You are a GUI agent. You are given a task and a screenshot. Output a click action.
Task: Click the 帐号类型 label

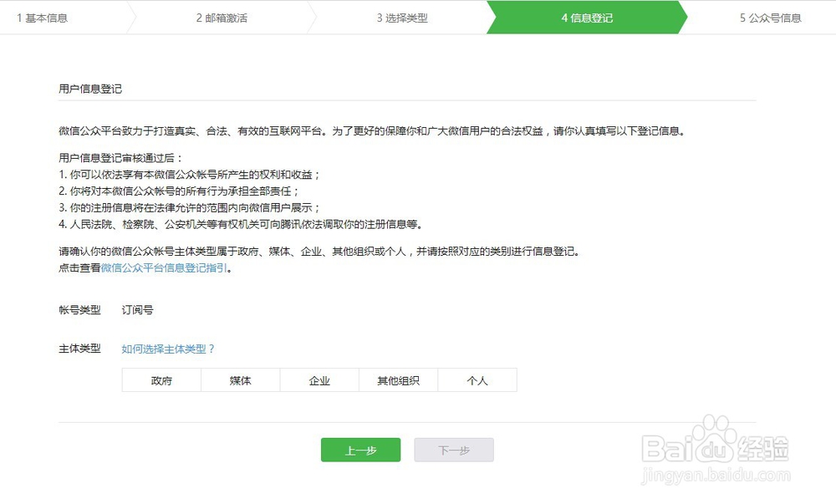tap(79, 309)
